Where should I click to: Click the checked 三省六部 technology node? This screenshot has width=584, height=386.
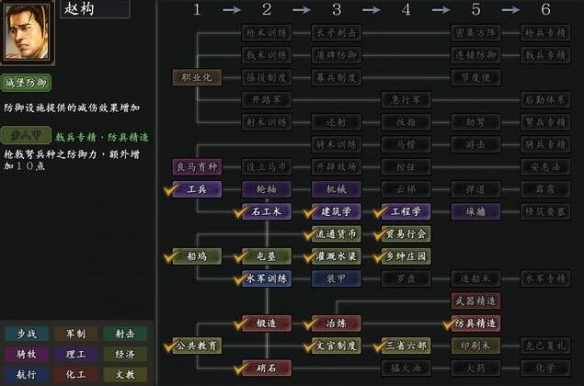(x=406, y=346)
